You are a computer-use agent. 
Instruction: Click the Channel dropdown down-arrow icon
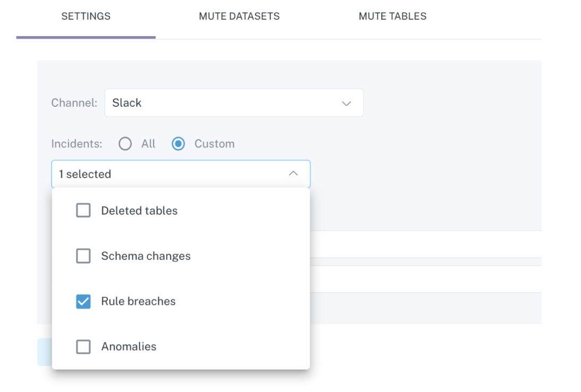346,103
